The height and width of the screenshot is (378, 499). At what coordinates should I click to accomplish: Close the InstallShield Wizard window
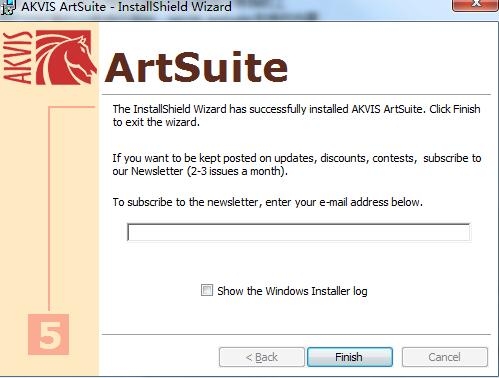click(x=475, y=5)
